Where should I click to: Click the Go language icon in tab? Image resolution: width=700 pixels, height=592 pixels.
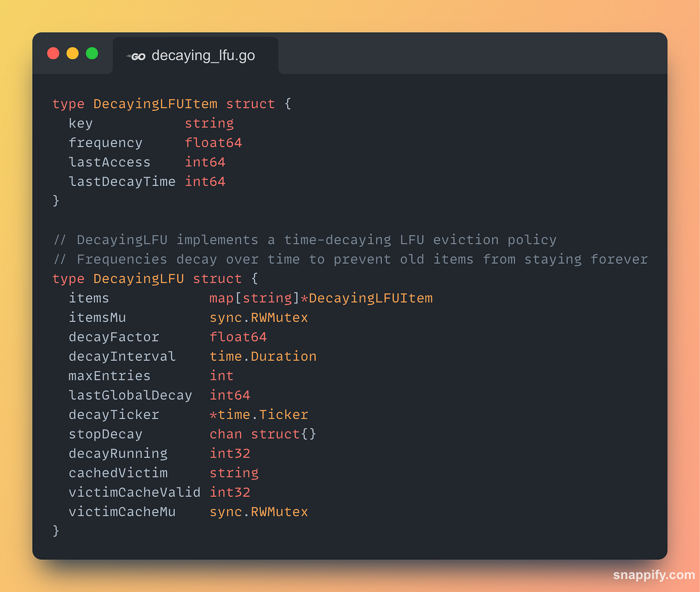tap(137, 56)
